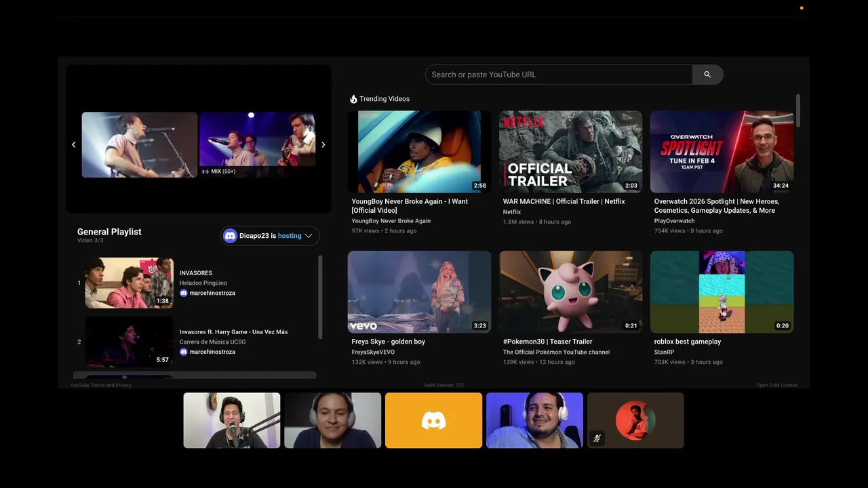Image resolution: width=868 pixels, height=488 pixels.
Task: Click the trending videos scrollbar
Action: coord(798,110)
